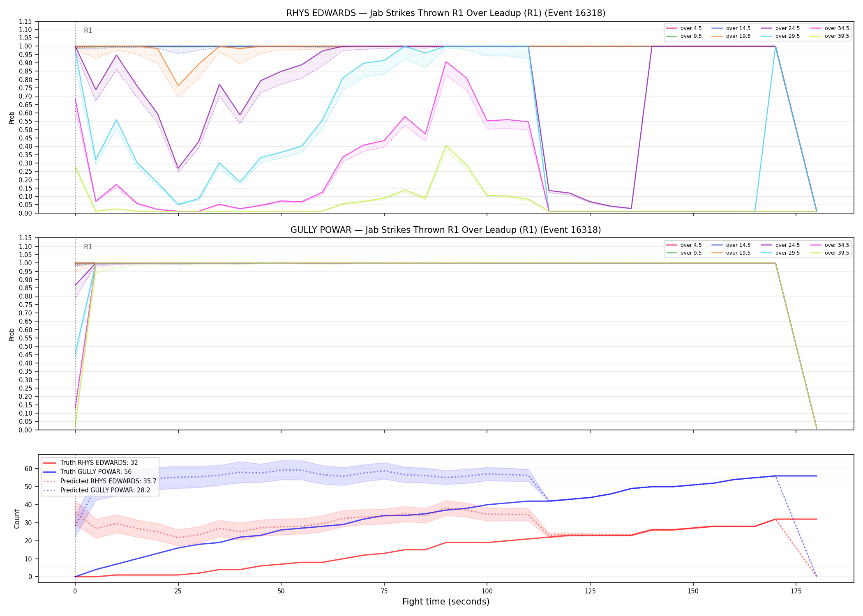
Task: Click y-axis tick 0.50 on the Gully Powar chart
Action: pos(25,347)
